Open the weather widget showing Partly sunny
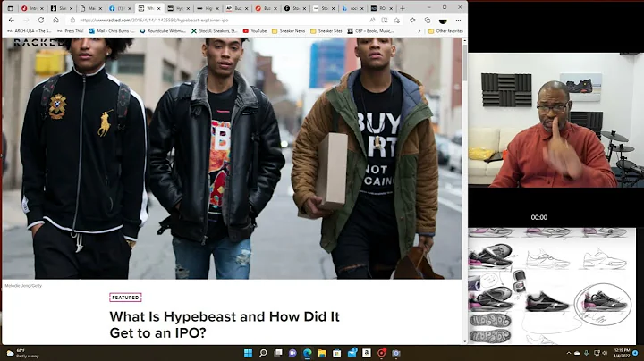Screen dimensions: 644x361 23,353
